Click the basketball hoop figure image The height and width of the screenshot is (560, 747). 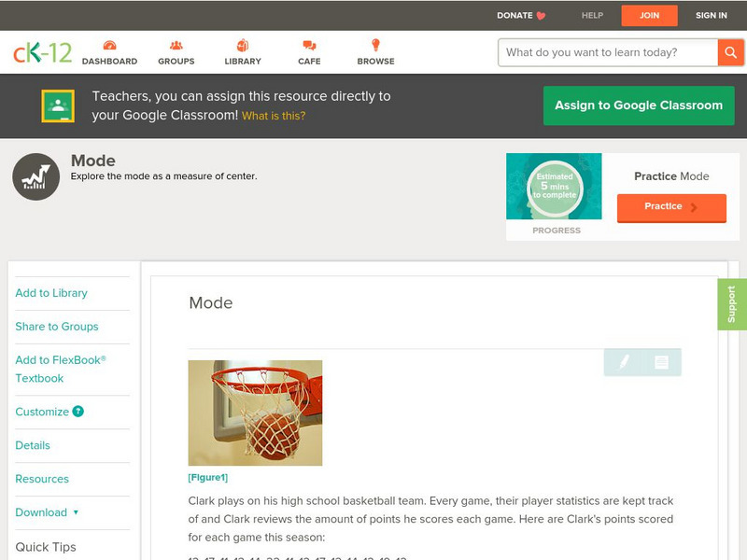[x=255, y=413]
